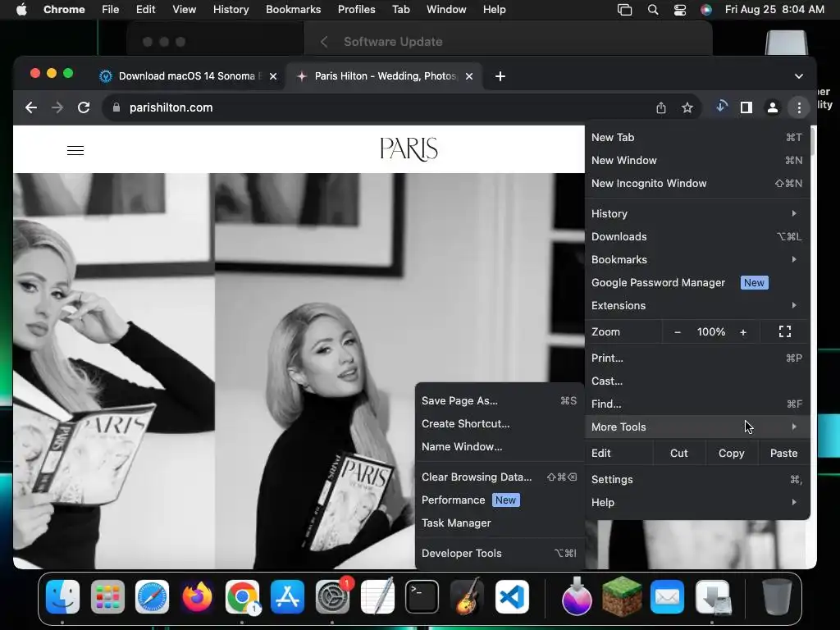Click fullscreen icon in Zoom row
This screenshot has width=840, height=630.
(x=785, y=331)
